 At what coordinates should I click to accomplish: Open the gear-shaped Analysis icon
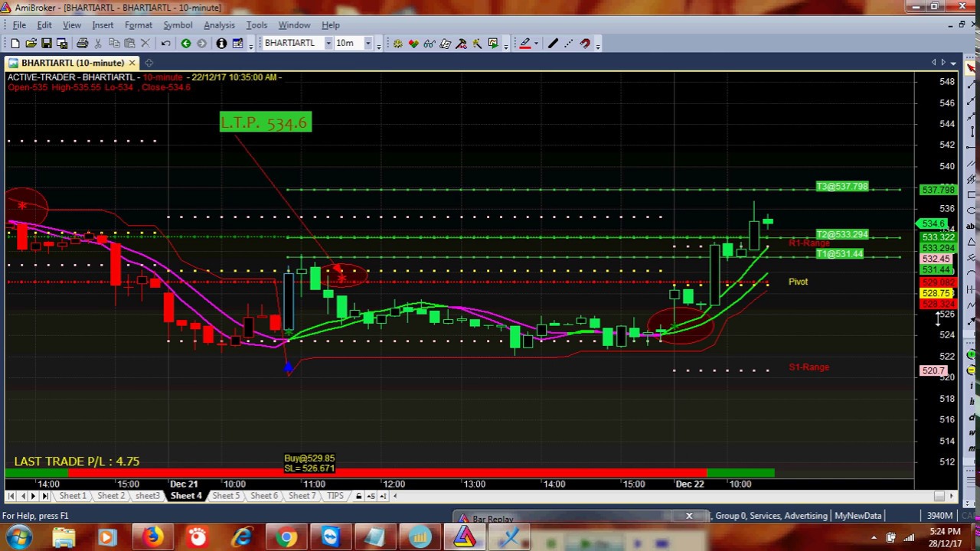coord(397,44)
